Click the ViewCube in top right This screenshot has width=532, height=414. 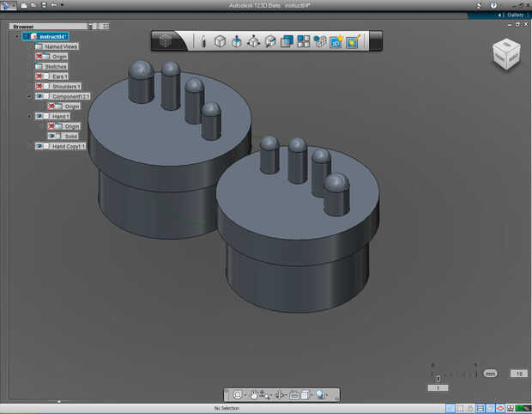[x=505, y=54]
